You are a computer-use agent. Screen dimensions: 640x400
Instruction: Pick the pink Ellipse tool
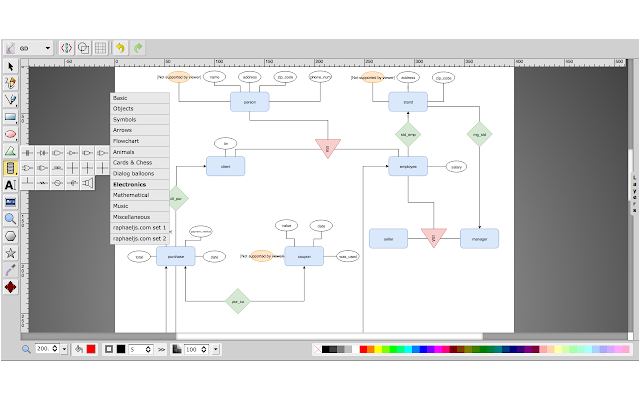click(x=11, y=134)
